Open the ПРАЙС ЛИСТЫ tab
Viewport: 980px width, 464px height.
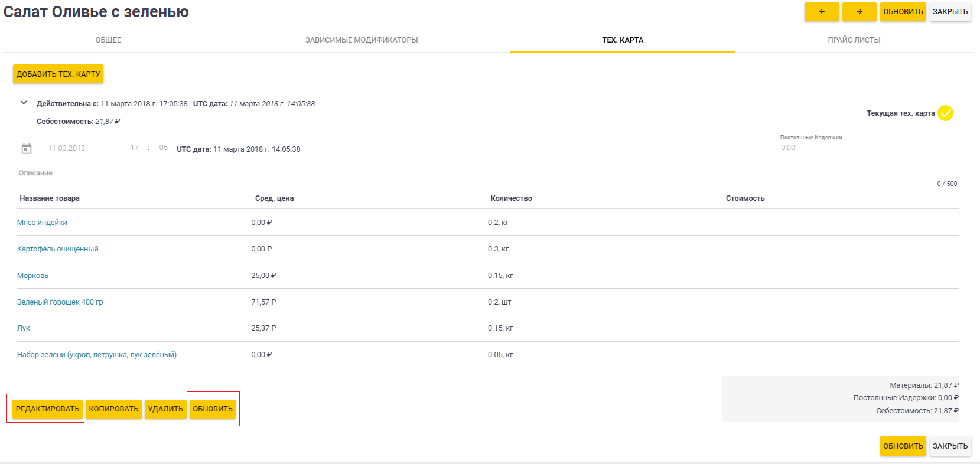[854, 40]
